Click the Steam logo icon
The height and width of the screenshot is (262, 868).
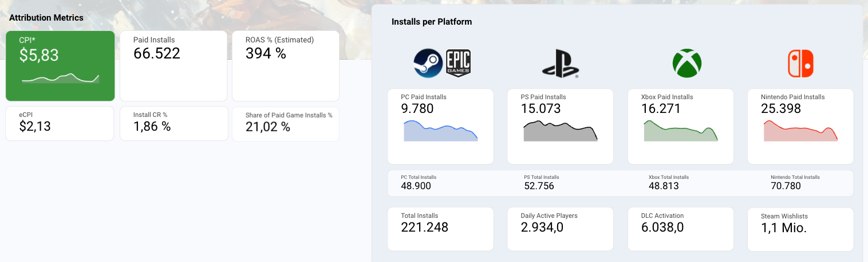[x=428, y=63]
